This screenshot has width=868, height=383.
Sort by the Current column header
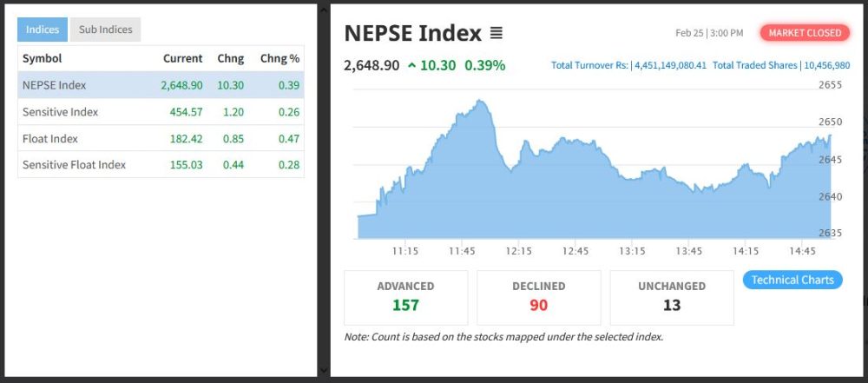[182, 58]
